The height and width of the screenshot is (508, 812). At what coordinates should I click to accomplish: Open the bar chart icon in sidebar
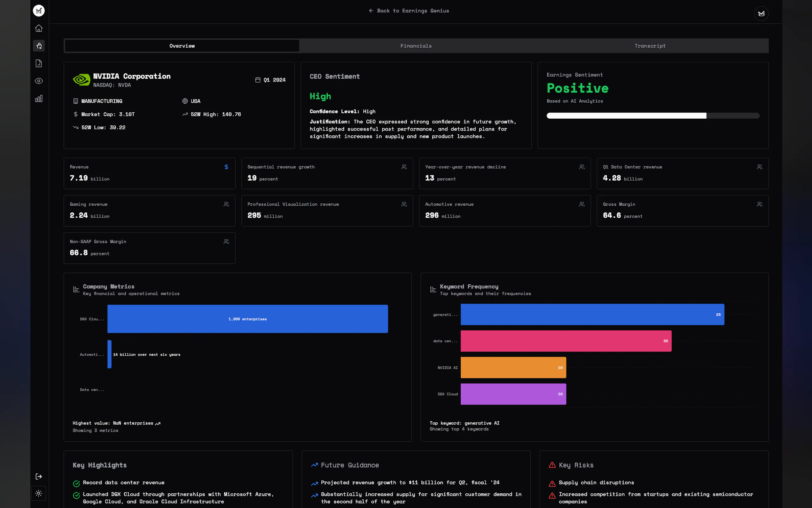pyautogui.click(x=39, y=99)
